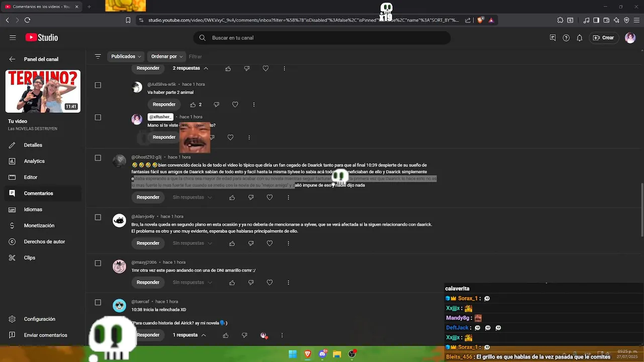Like Alan-jo4ly's comment
The height and width of the screenshot is (362, 644).
(x=232, y=243)
